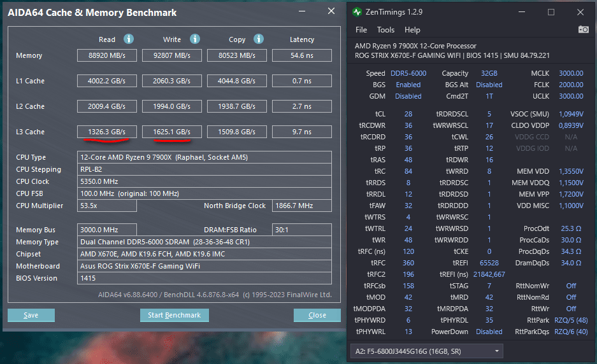597x364 pixels.
Task: Click the L2 Cache Copy 1938.7 GB/s field
Action: click(x=237, y=106)
